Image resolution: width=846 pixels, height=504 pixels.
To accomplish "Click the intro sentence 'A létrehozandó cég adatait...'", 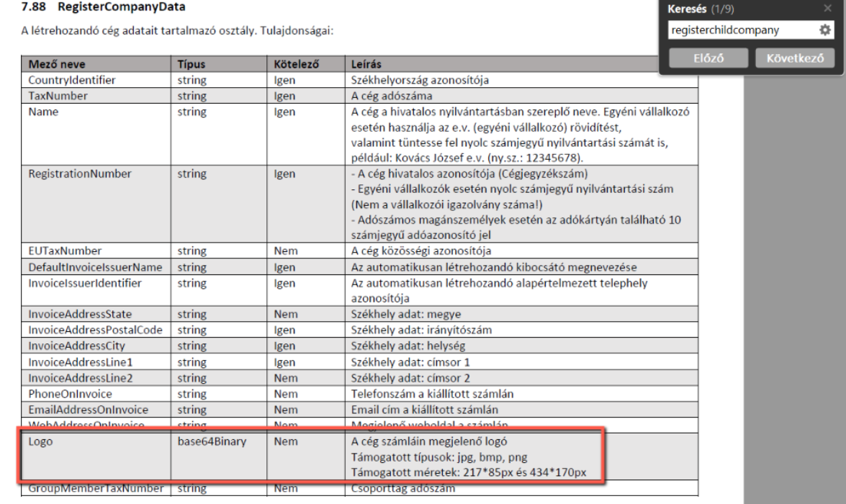I will coord(178,31).
